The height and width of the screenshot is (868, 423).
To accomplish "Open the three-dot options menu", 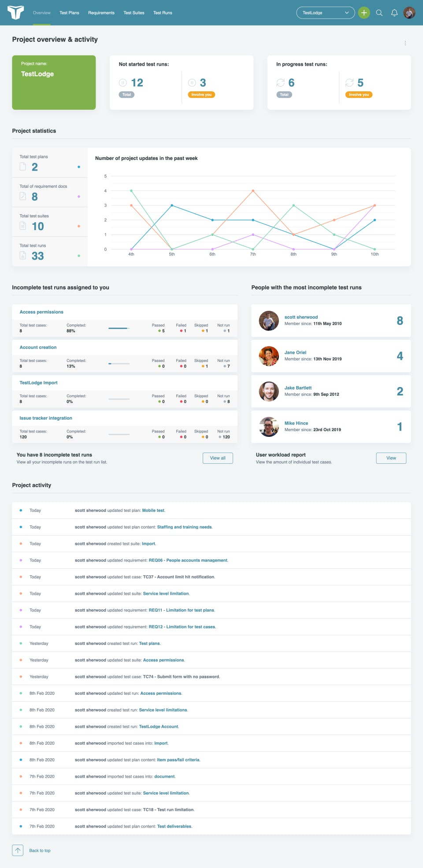I will pyautogui.click(x=405, y=43).
